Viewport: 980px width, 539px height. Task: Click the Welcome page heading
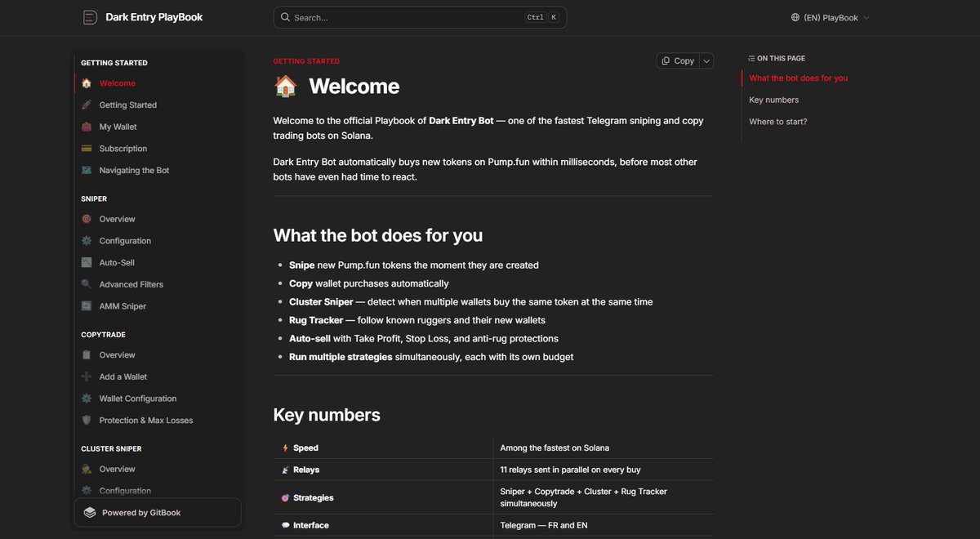pyautogui.click(x=354, y=86)
